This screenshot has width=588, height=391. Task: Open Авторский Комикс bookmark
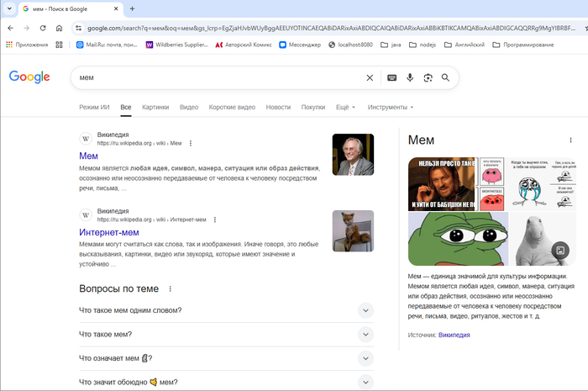(244, 45)
